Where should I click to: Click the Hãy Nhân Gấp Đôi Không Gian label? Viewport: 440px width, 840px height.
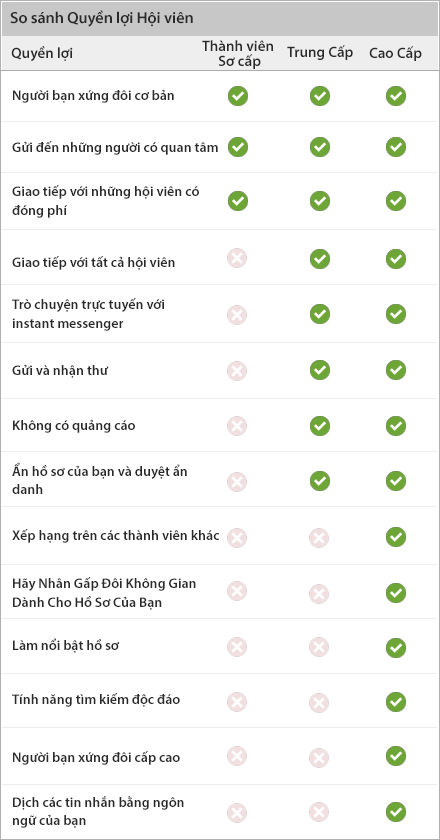coord(104,592)
